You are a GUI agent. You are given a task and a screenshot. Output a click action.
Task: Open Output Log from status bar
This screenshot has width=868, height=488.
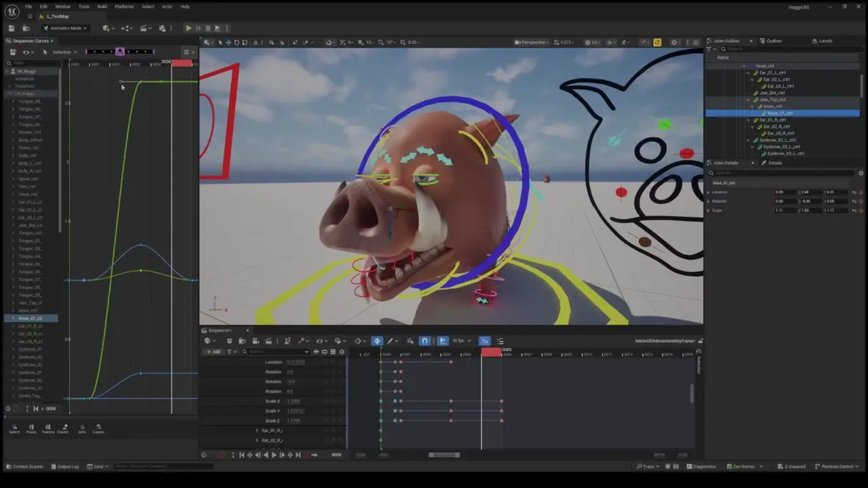point(65,466)
